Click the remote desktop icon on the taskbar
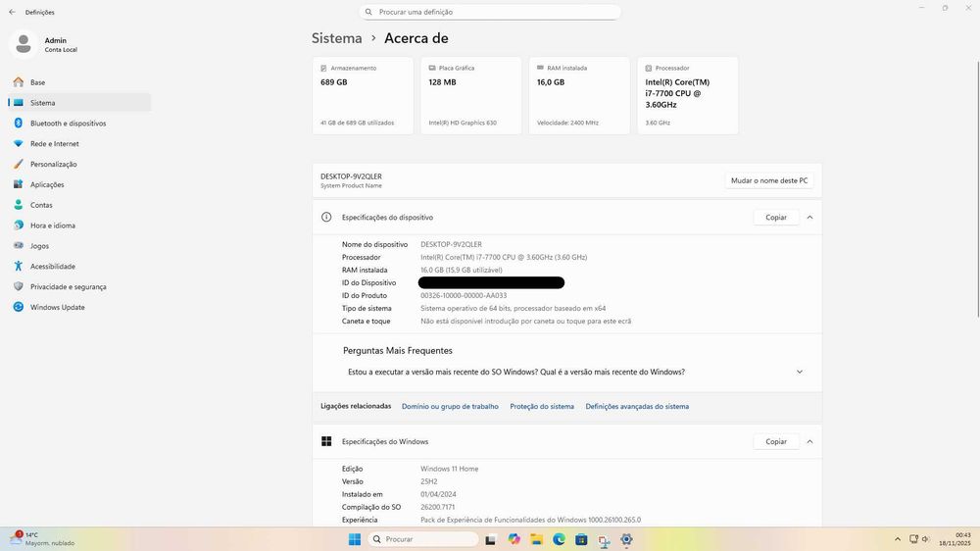The width and height of the screenshot is (980, 551). [604, 540]
